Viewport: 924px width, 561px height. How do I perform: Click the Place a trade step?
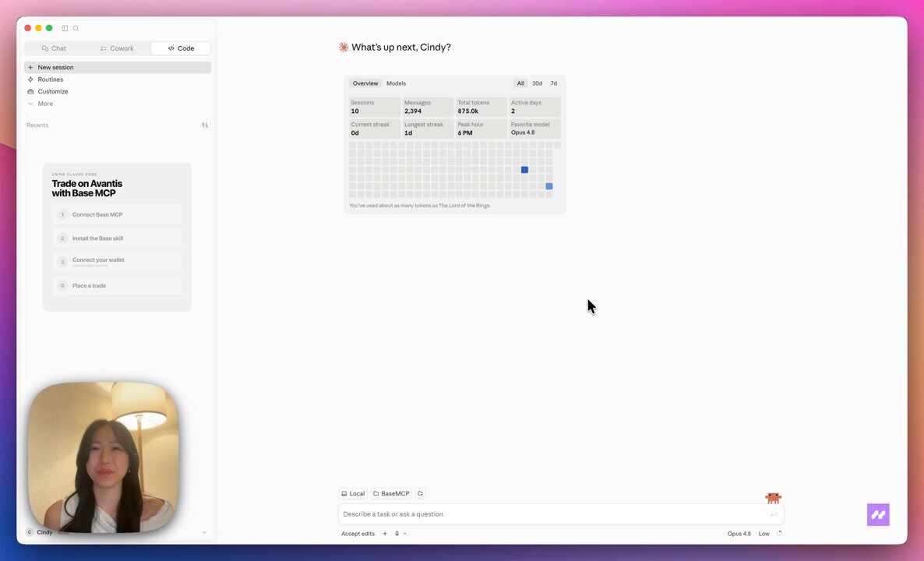coord(118,286)
